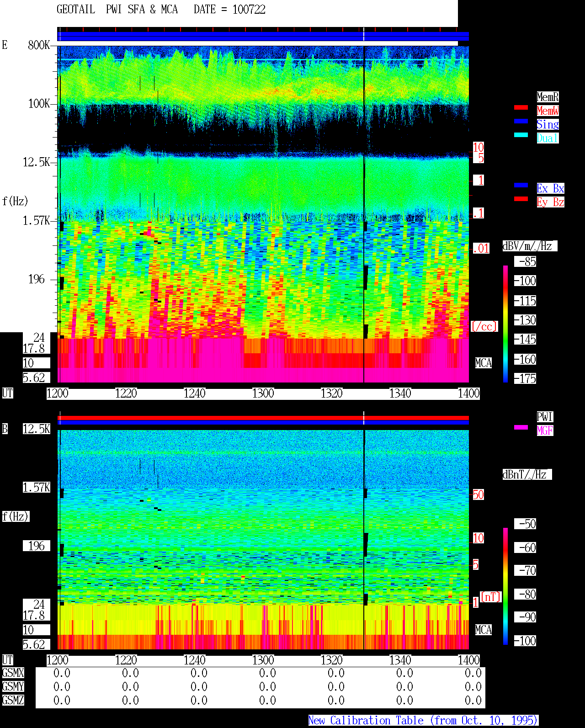Click the blue swatch beside Ex Bx

coord(521,185)
